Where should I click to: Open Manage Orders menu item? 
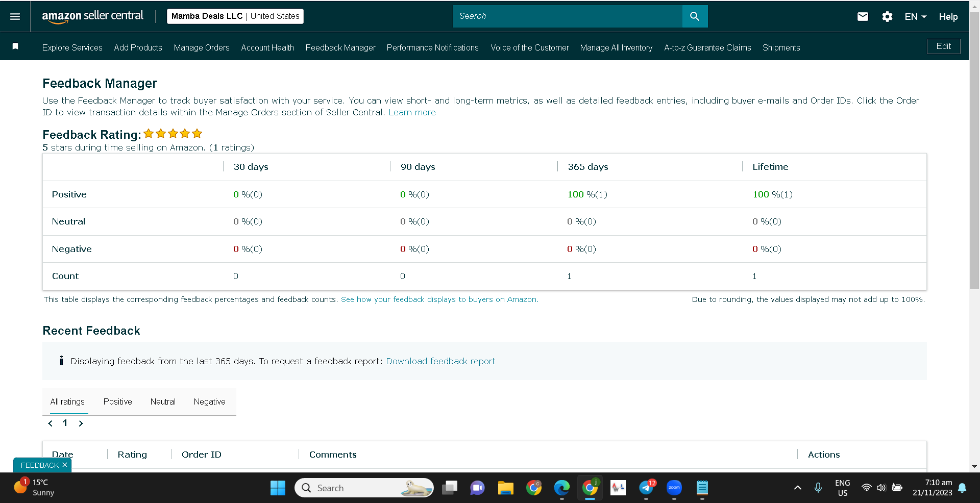(202, 47)
